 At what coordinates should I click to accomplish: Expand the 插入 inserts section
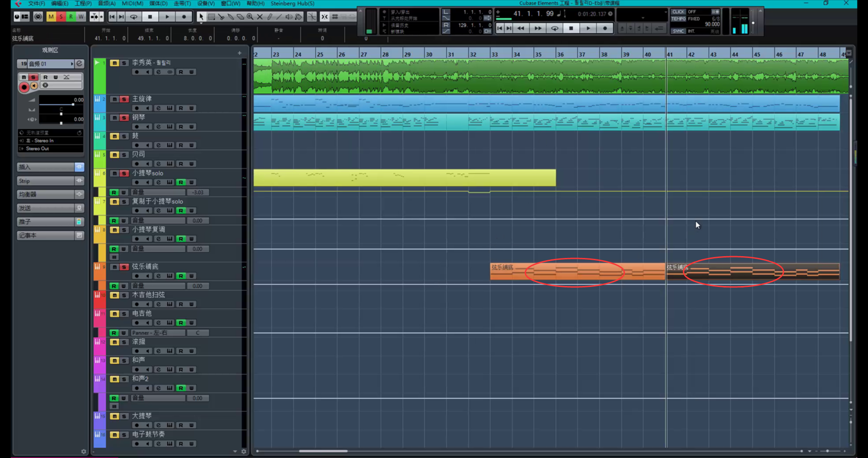[x=50, y=167]
